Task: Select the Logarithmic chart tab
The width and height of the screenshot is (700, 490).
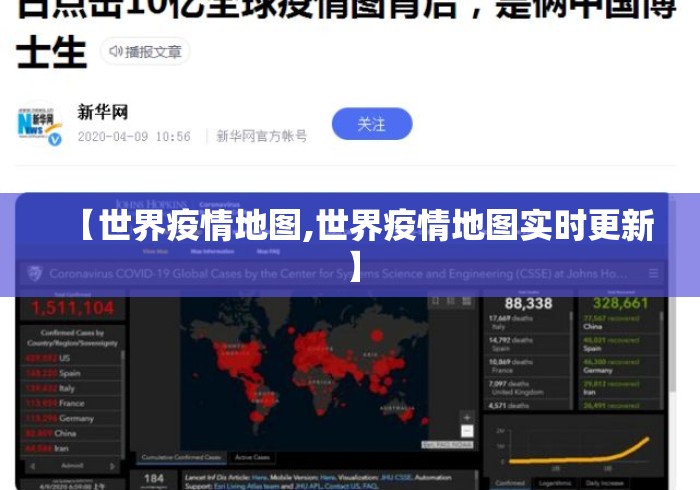Action: (x=555, y=483)
